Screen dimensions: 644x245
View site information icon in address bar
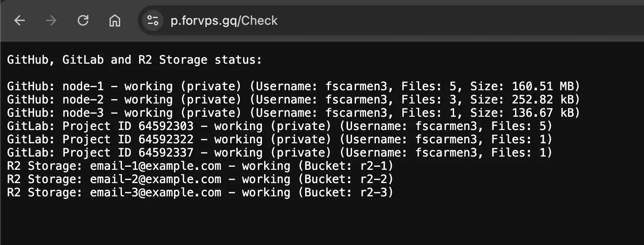(x=153, y=20)
